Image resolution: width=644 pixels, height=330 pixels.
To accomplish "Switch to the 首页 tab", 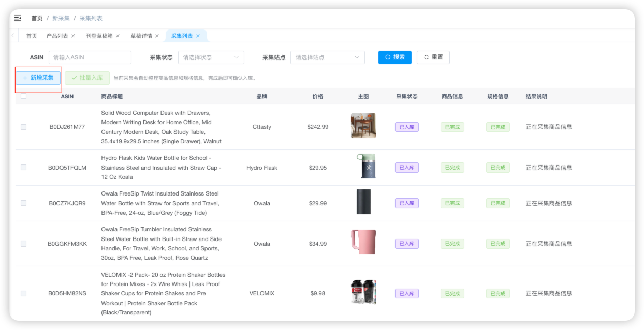I will click(32, 36).
